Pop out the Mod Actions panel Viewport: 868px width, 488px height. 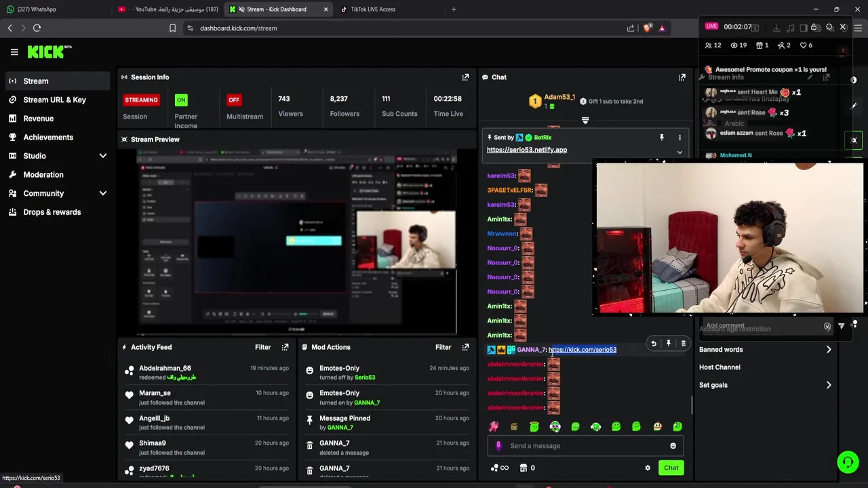tap(465, 347)
